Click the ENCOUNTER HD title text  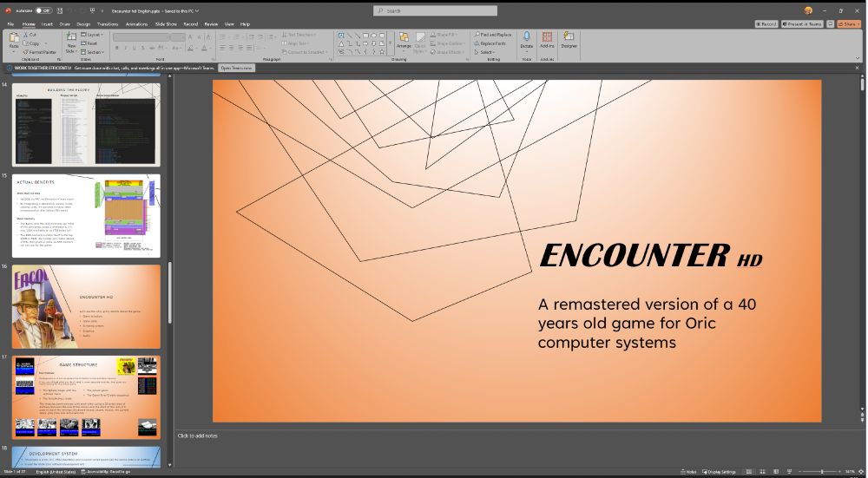[651, 256]
